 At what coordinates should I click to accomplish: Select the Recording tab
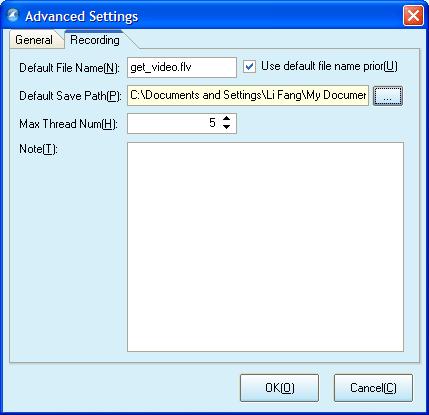coord(95,40)
